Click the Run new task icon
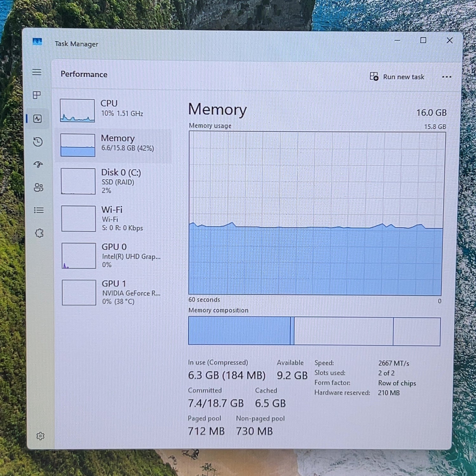The image size is (476, 476). pos(374,76)
